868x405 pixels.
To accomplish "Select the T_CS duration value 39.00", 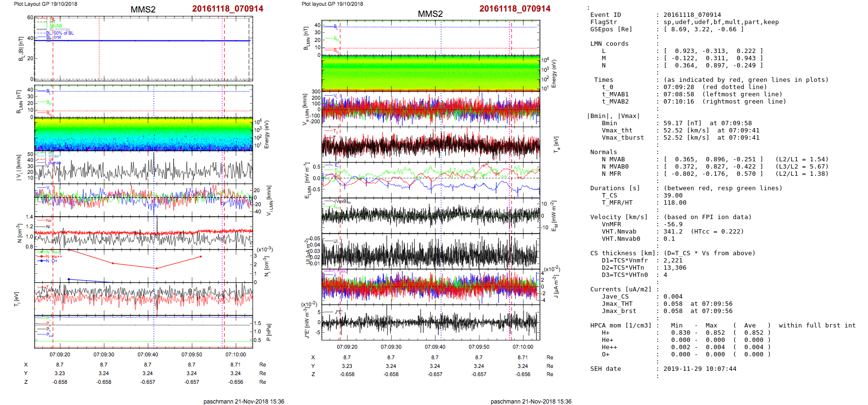I will (x=673, y=196).
